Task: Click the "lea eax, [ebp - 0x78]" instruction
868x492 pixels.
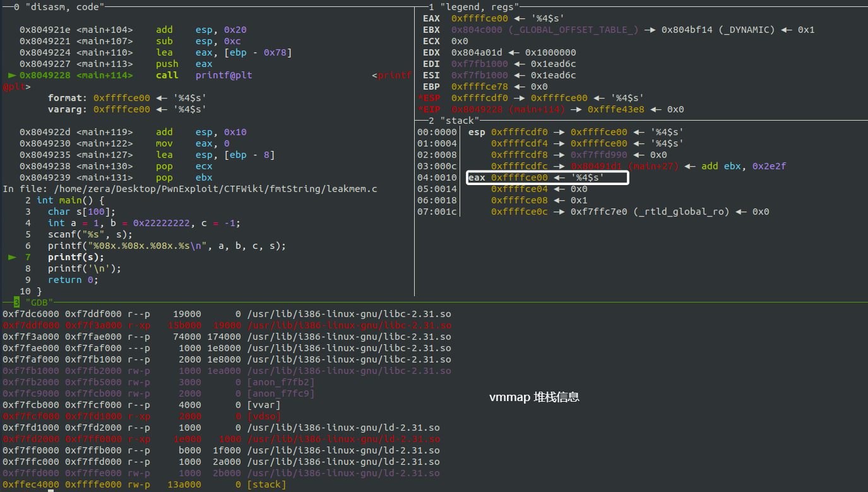Action: (x=223, y=52)
